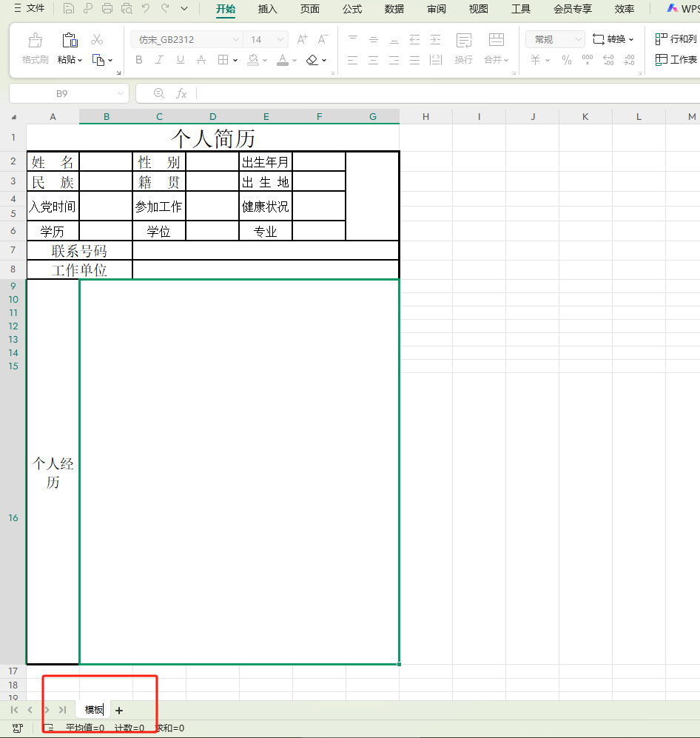Click the Borders grid icon

pyautogui.click(x=223, y=60)
